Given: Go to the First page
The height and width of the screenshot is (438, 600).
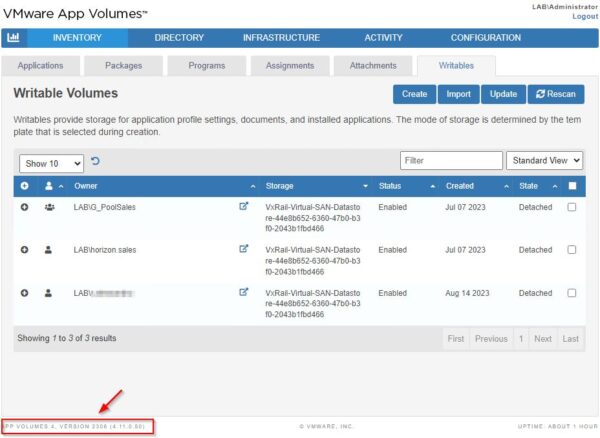Looking at the screenshot, I should [x=456, y=339].
